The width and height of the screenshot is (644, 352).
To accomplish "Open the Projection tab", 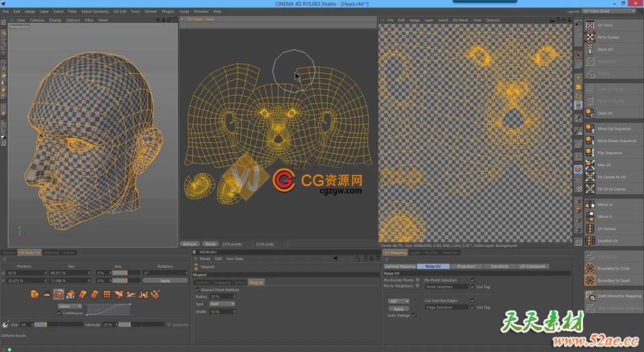I will tap(466, 266).
